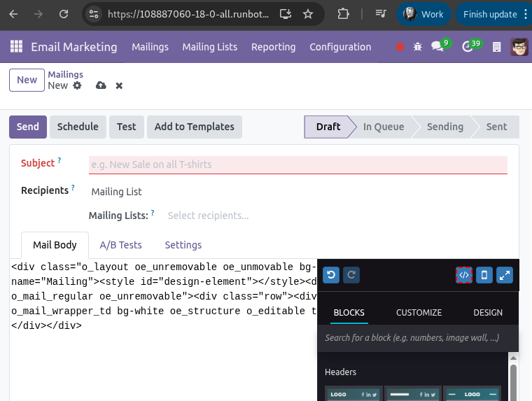Image resolution: width=532 pixels, height=401 pixels.
Task: Click the HTML code text area
Action: (164, 329)
